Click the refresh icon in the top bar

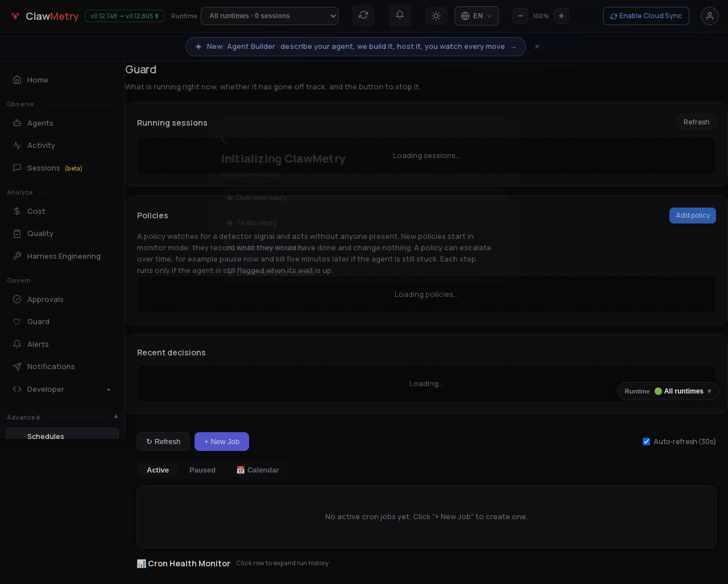[x=363, y=15]
